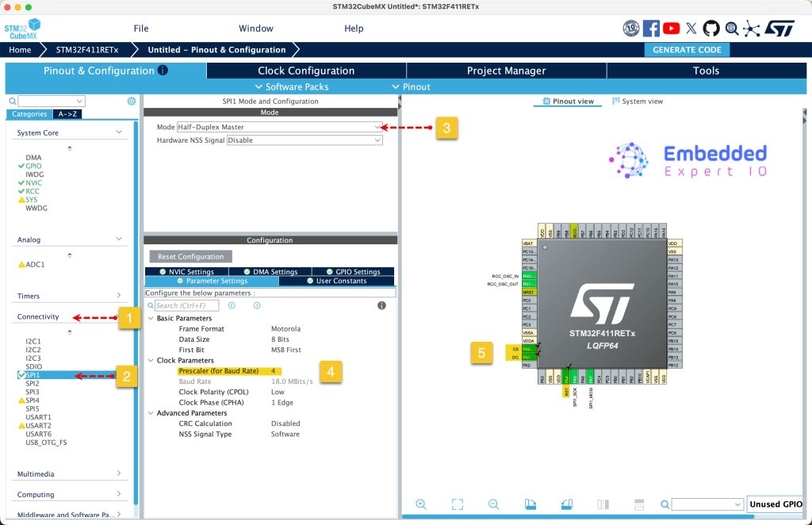
Task: Open the Clock Configuration tab
Action: pos(306,71)
